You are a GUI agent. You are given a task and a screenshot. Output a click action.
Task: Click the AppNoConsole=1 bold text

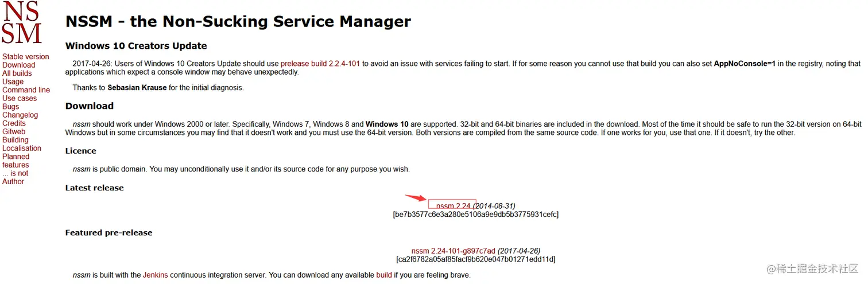(x=745, y=64)
